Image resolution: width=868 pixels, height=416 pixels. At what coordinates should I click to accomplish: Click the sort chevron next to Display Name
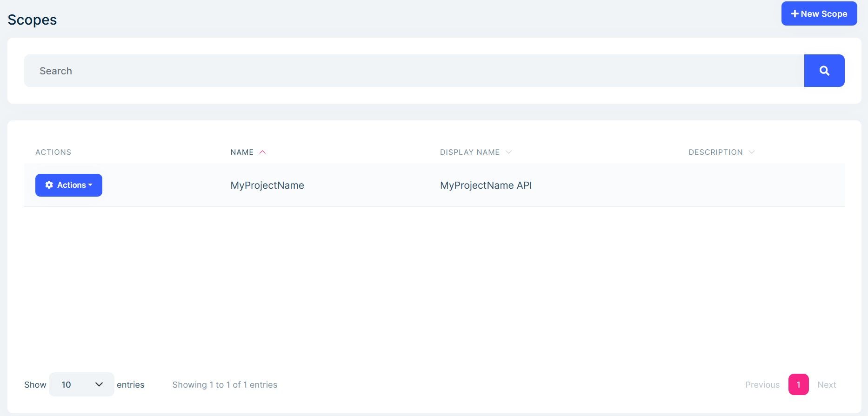click(508, 152)
